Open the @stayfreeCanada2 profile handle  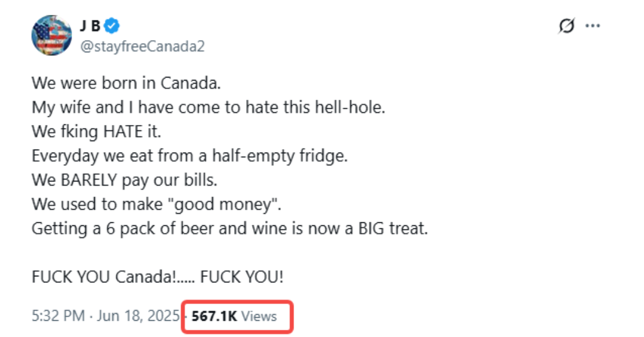pyautogui.click(x=142, y=46)
